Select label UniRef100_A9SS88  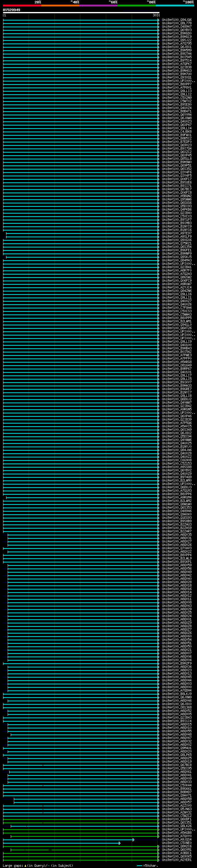click(177, 467)
